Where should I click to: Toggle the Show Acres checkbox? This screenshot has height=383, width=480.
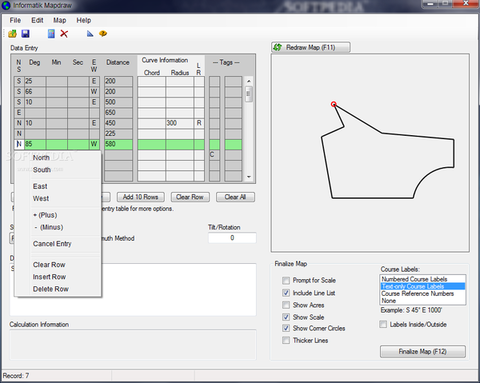[286, 305]
